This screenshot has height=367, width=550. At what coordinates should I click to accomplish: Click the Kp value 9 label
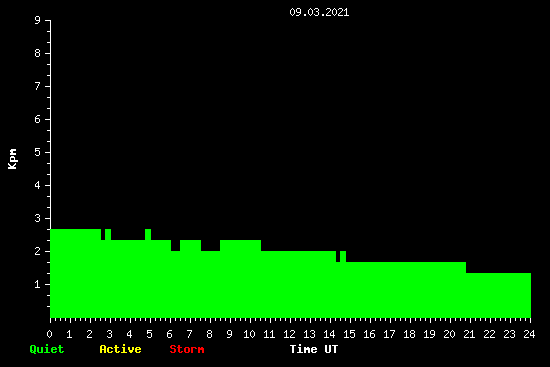[38, 20]
